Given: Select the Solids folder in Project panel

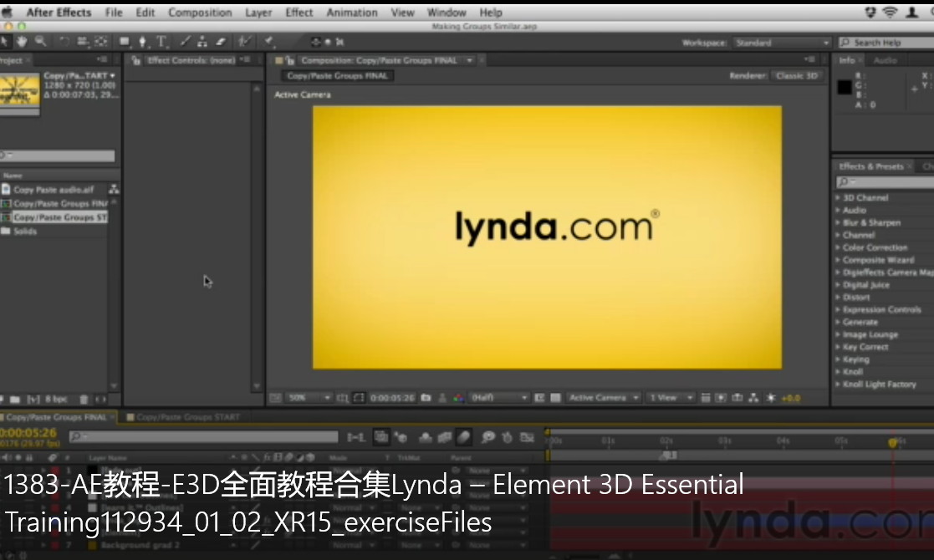Looking at the screenshot, I should click(x=25, y=231).
